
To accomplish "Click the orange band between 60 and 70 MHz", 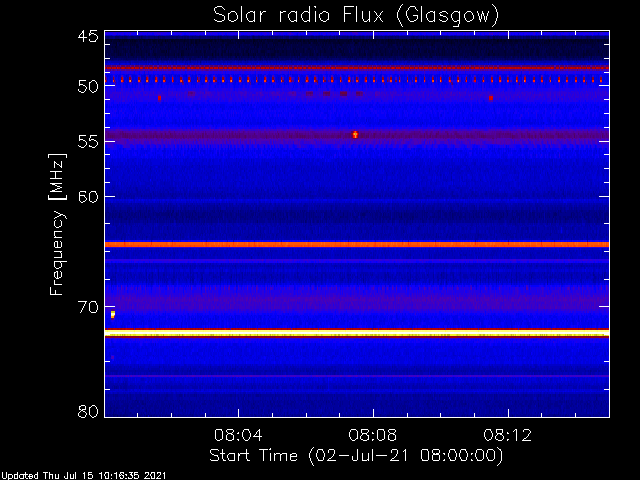I will [x=357, y=244].
